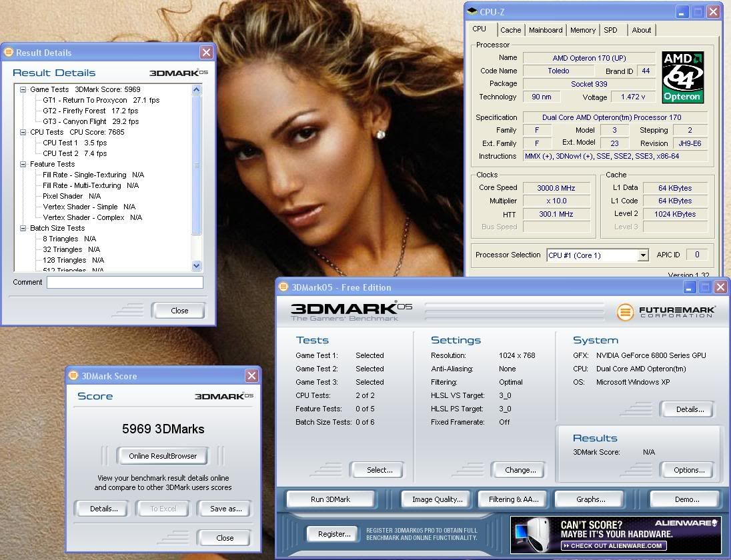The width and height of the screenshot is (731, 560).
Task: Click the AMD 64 Opteron logo in CPU-Z
Action: pyautogui.click(x=682, y=77)
